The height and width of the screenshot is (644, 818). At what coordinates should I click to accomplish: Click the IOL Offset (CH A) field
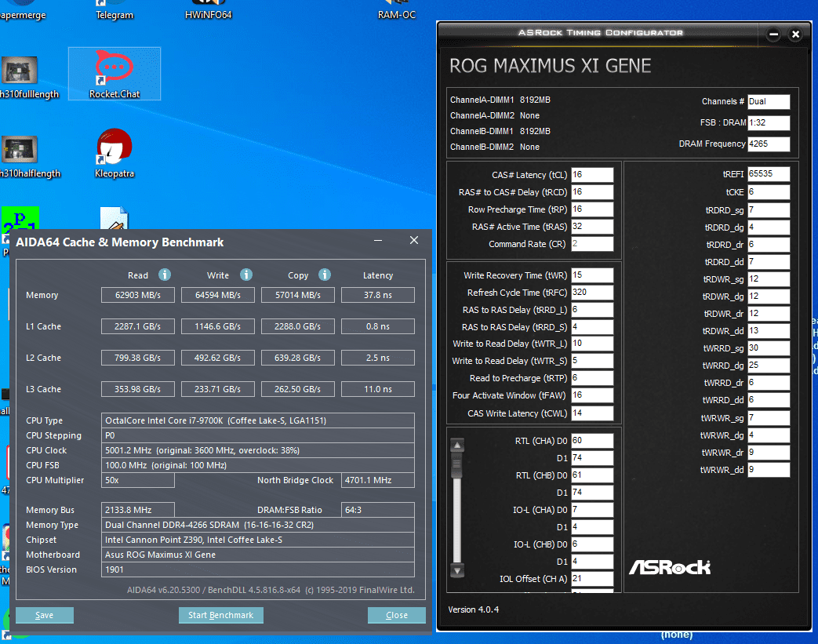click(592, 578)
